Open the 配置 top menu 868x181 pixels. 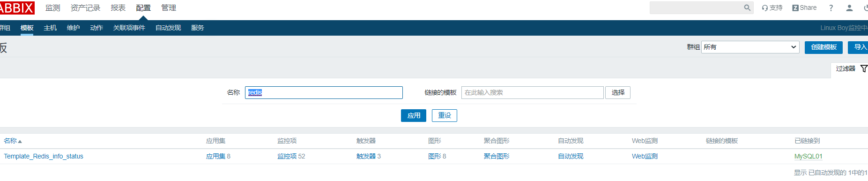[143, 8]
